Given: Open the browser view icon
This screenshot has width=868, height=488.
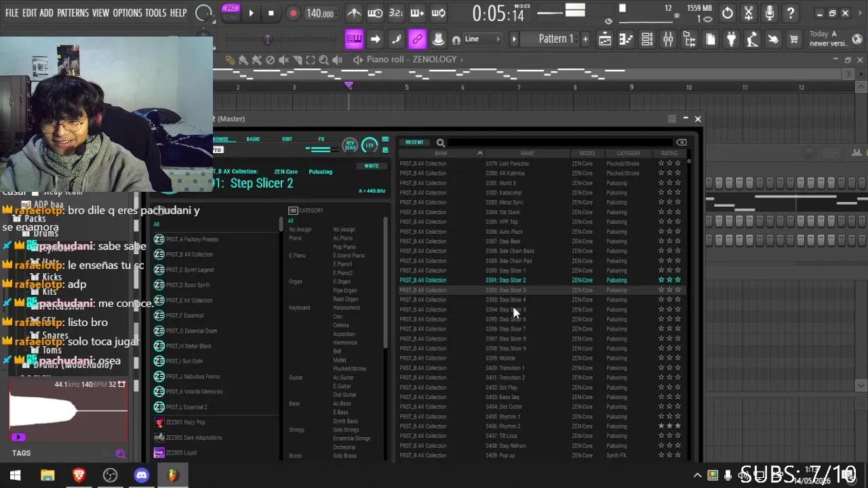Looking at the screenshot, I should click(x=689, y=39).
